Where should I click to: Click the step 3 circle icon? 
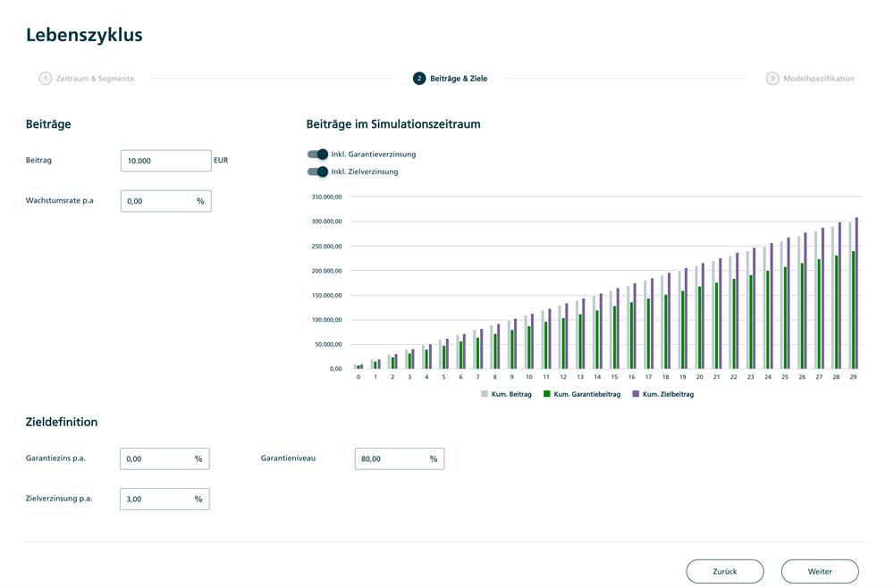coord(772,79)
